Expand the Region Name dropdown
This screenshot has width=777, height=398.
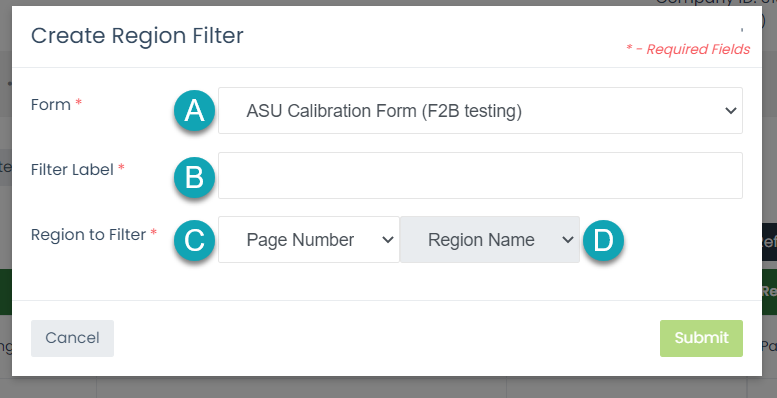[x=490, y=239]
